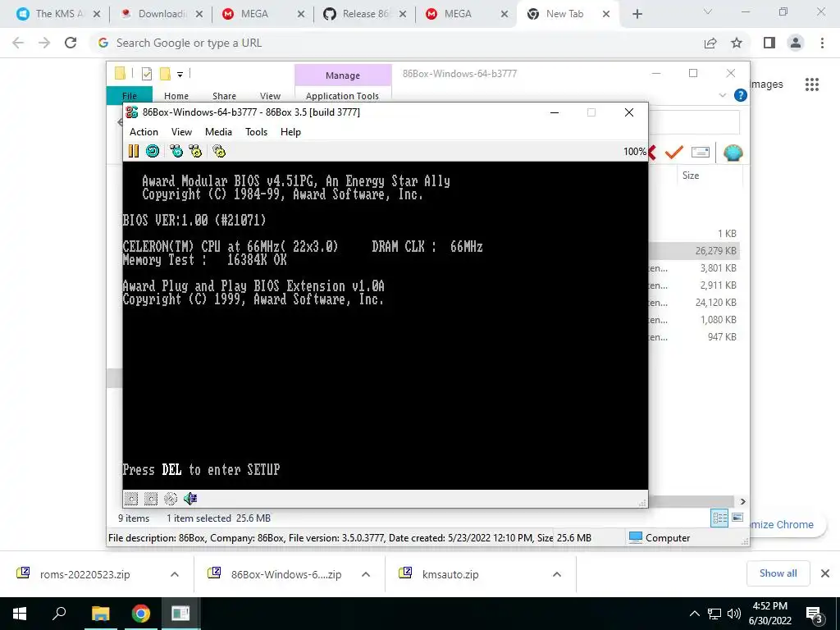This screenshot has height=630, width=840.
Task: Open a new Chrome tab
Action: 637,14
